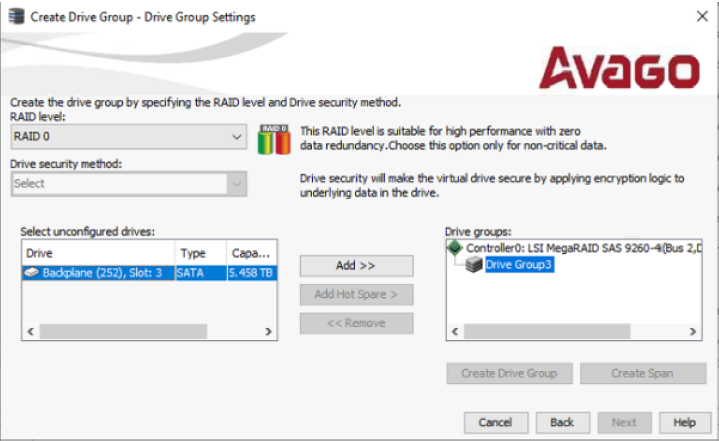The image size is (719, 441).
Task: Click the Add >> button
Action: 356,266
